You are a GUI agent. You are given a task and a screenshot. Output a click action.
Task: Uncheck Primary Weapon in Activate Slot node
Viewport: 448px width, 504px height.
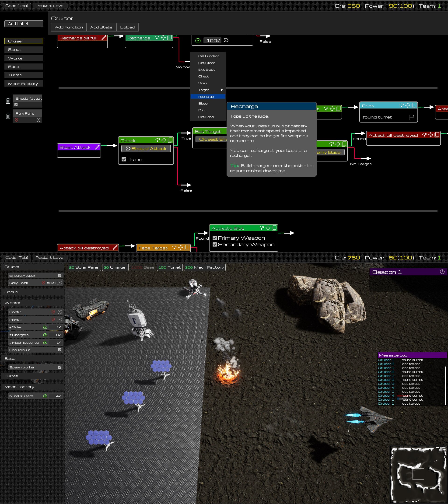pyautogui.click(x=215, y=238)
